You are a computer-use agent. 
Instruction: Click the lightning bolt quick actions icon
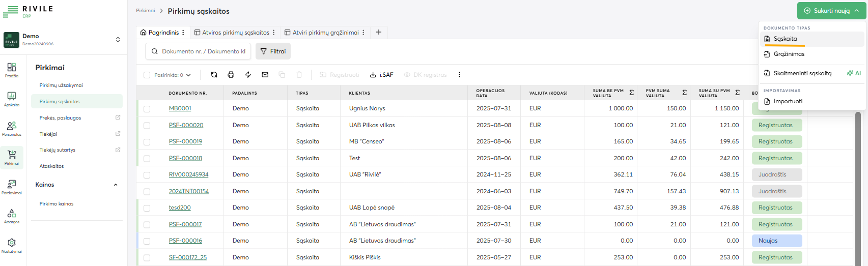[248, 75]
